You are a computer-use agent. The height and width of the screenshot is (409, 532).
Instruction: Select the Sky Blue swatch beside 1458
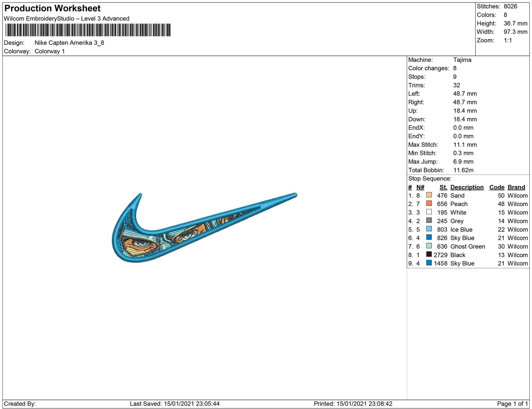coord(429,263)
